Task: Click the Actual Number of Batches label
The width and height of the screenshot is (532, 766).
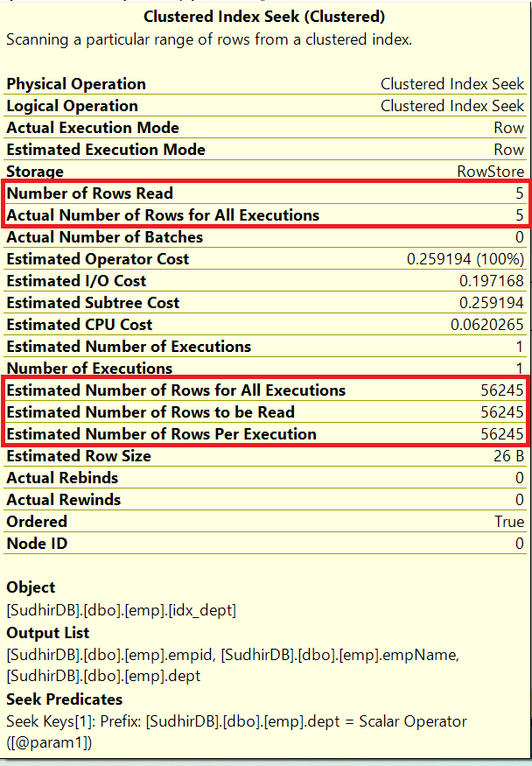Action: 105,237
